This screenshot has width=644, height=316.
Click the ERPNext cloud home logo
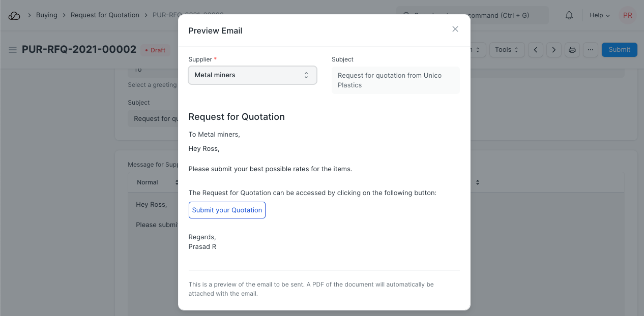coord(14,15)
